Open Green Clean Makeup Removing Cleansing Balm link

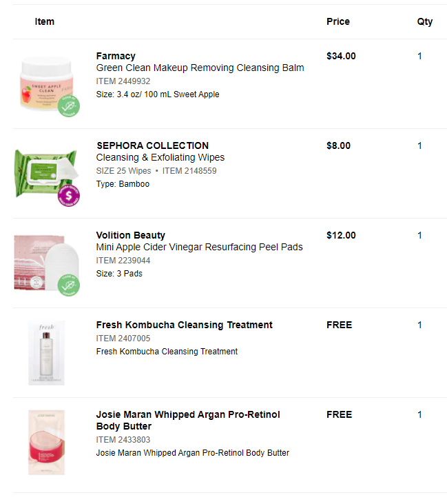coord(200,68)
